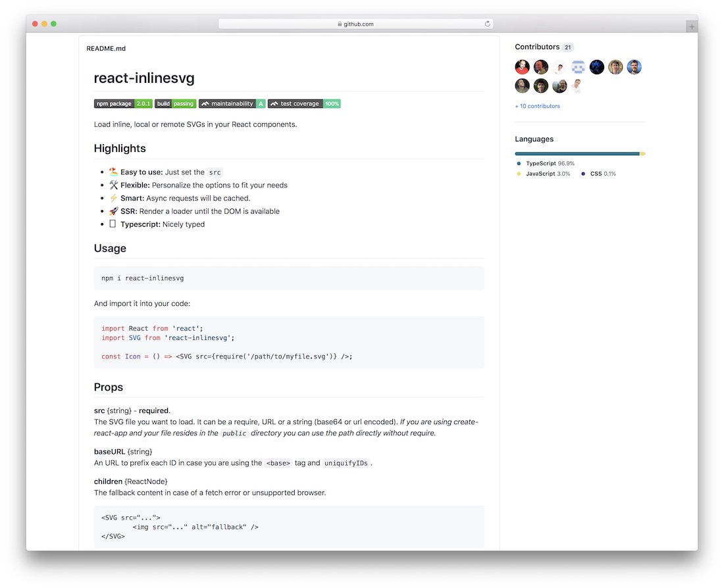The image size is (724, 588).
Task: Open the + 10 contributors link
Action: (x=537, y=106)
